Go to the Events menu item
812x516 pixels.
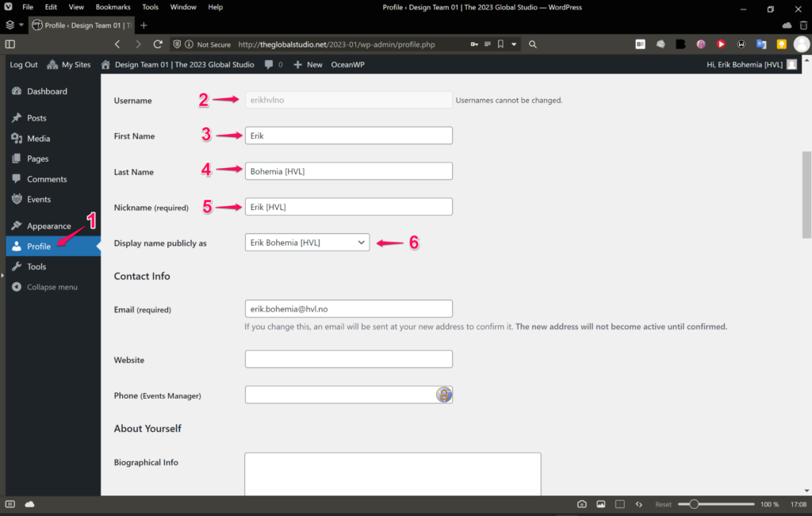click(x=38, y=200)
